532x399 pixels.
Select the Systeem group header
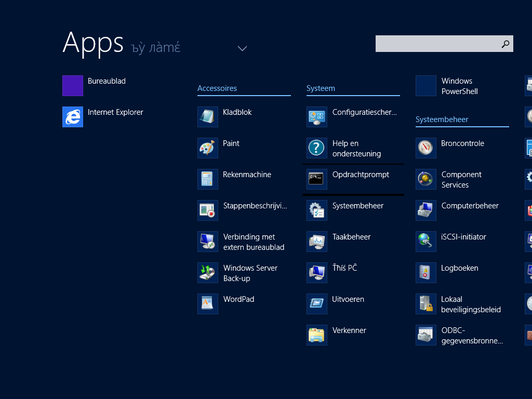pos(321,88)
